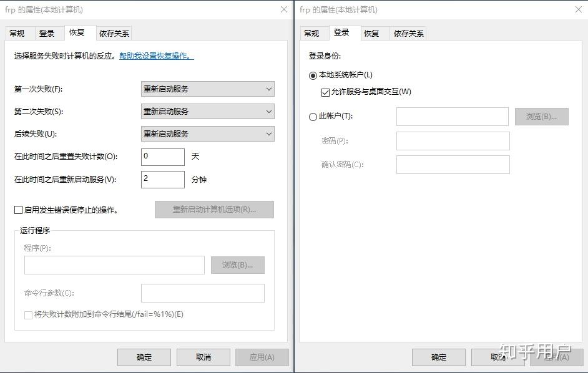Select the 此帐户 radio button

(x=314, y=116)
